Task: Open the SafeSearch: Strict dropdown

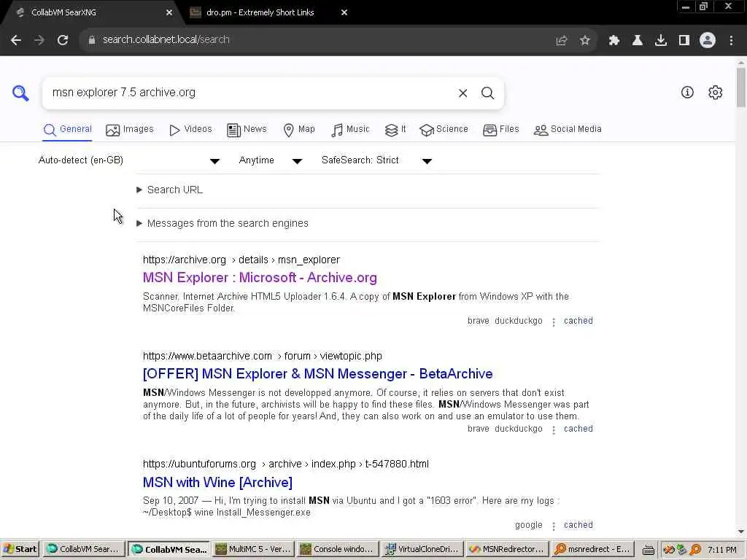Action: 376,160
